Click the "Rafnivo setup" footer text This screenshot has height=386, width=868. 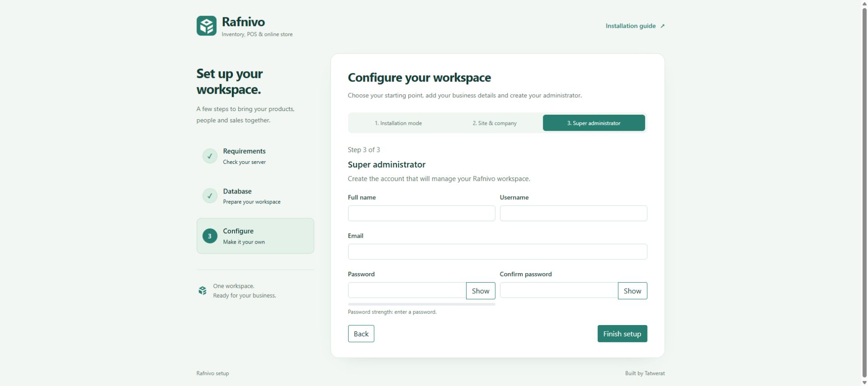[213, 373]
